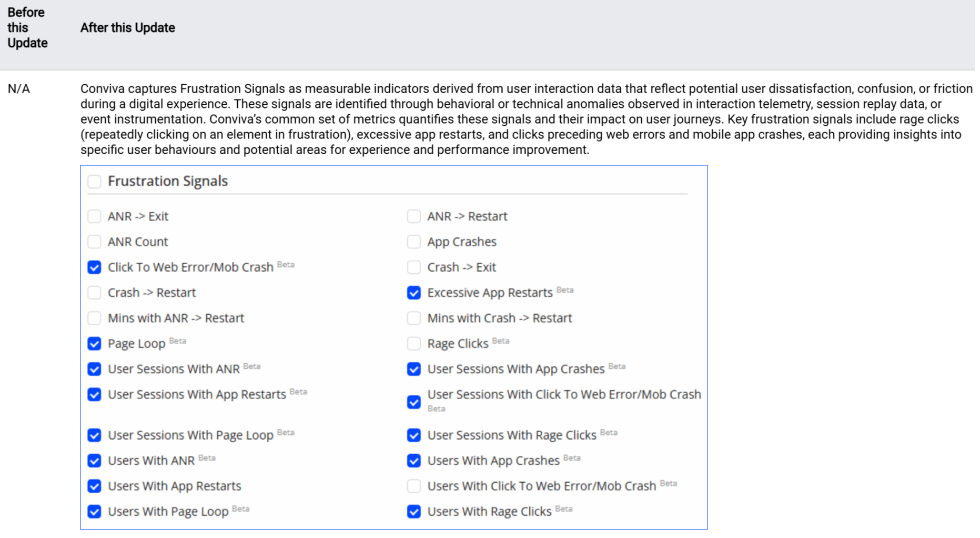
Task: Uncheck Click To Web Error/Mob Crash
Action: pos(94,267)
